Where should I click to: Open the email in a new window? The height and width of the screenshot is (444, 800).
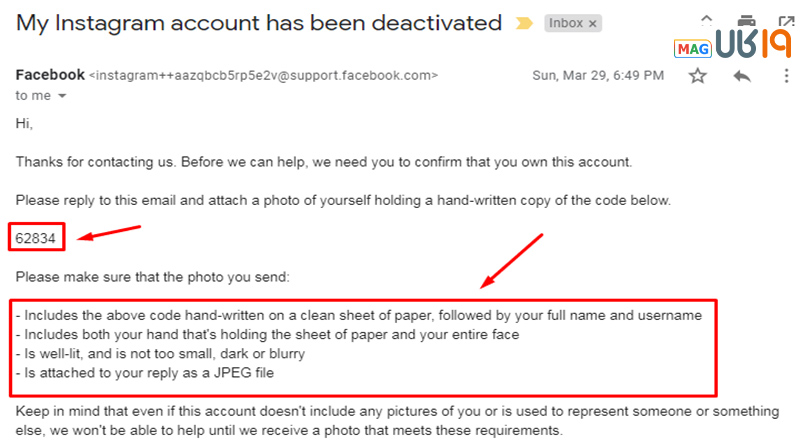pyautogui.click(x=787, y=21)
